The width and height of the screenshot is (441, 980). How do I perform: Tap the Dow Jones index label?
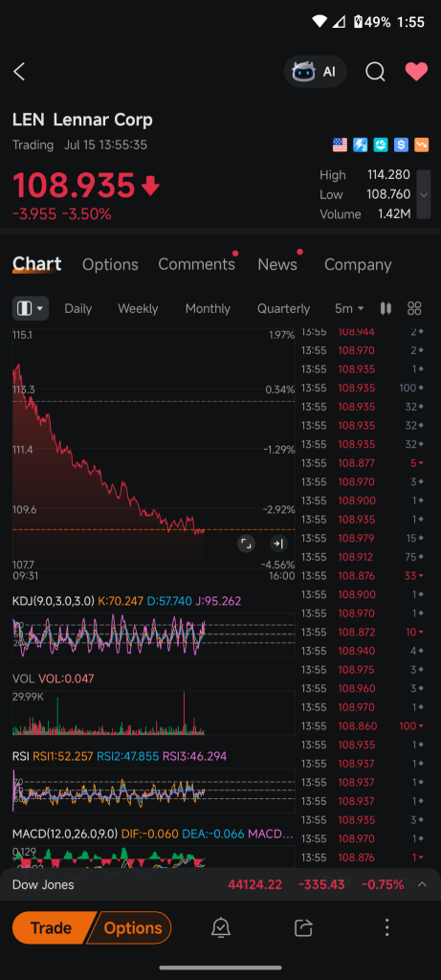[43, 884]
